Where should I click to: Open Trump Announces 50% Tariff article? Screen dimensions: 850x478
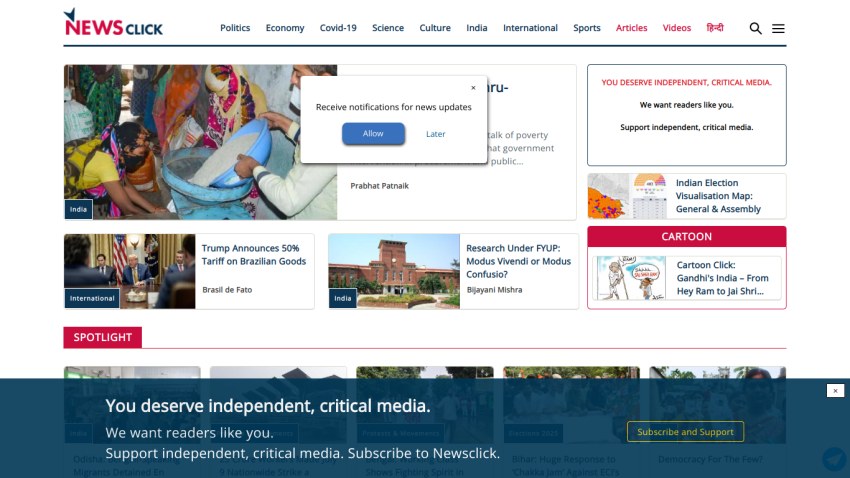click(x=254, y=255)
